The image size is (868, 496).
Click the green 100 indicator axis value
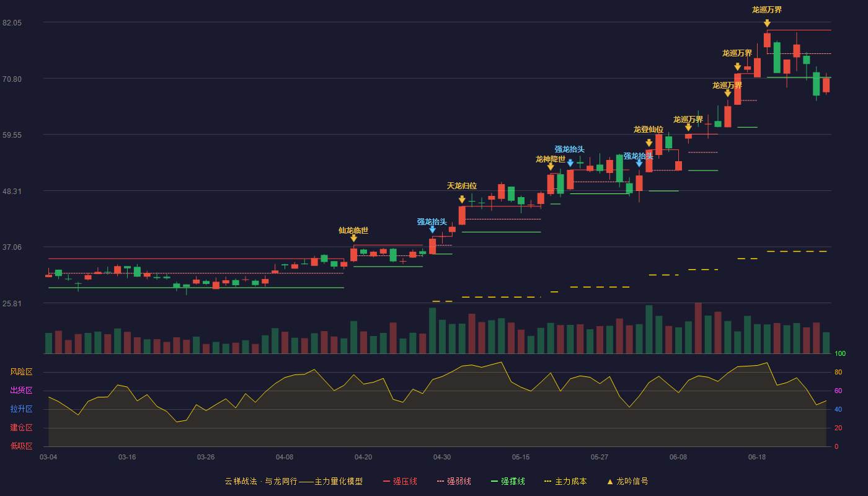[x=840, y=354]
